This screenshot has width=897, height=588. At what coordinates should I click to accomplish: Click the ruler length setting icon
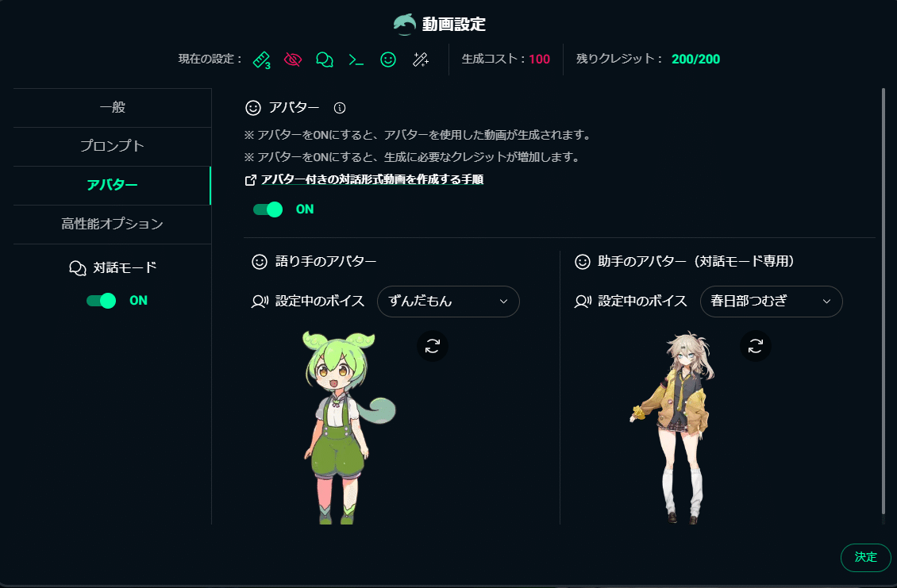tap(261, 60)
